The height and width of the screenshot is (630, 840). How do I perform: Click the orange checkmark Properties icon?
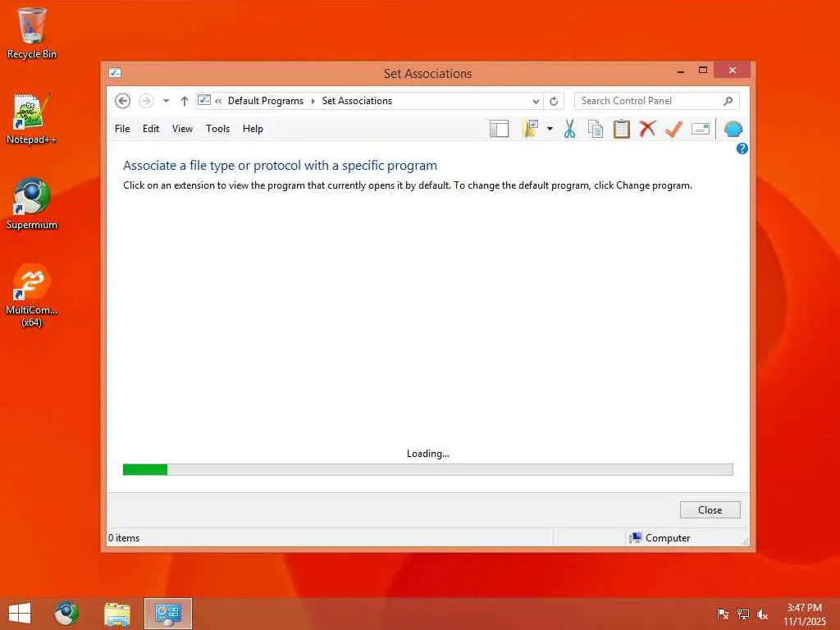pos(674,129)
